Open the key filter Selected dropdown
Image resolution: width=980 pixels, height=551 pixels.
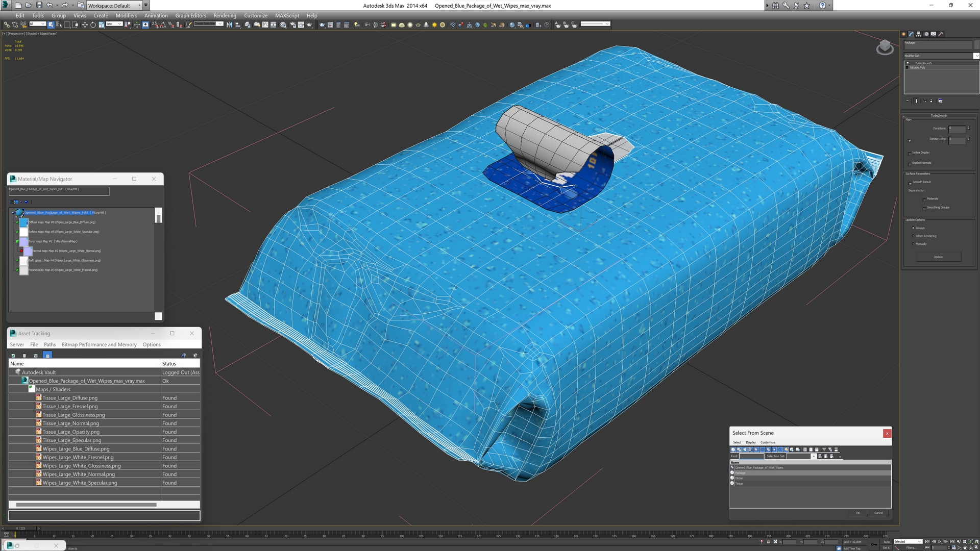click(x=908, y=542)
